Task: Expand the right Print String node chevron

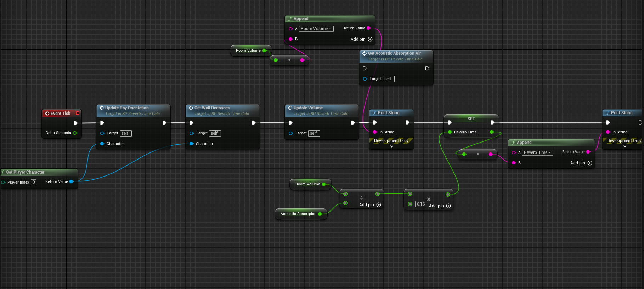Action: pyautogui.click(x=625, y=146)
